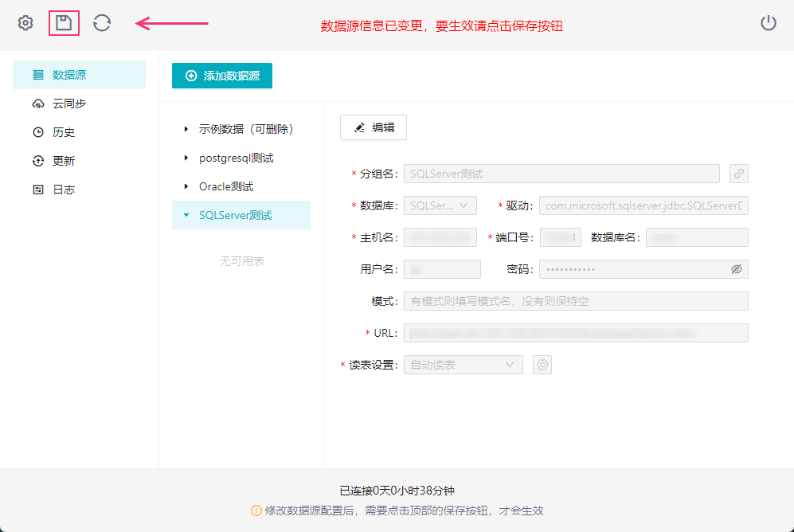Click the info icon before bottom hint
Viewport: 794px width, 532px height.
tap(256, 510)
